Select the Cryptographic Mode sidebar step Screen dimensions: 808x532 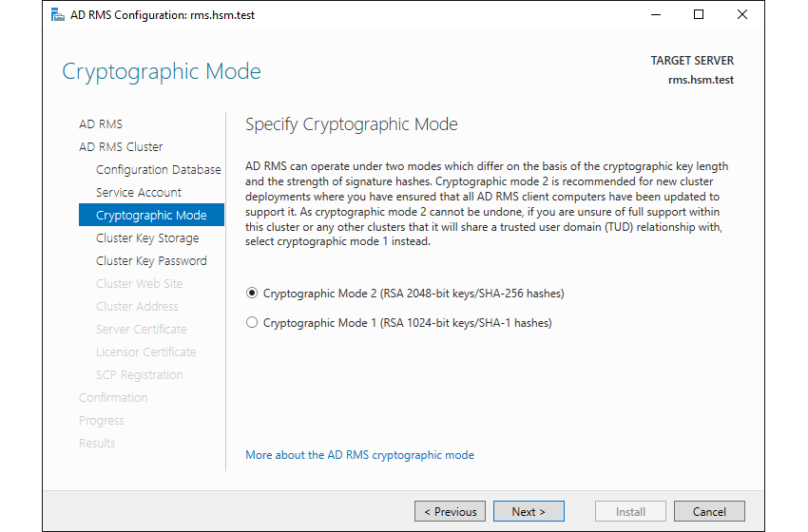pyautogui.click(x=151, y=215)
